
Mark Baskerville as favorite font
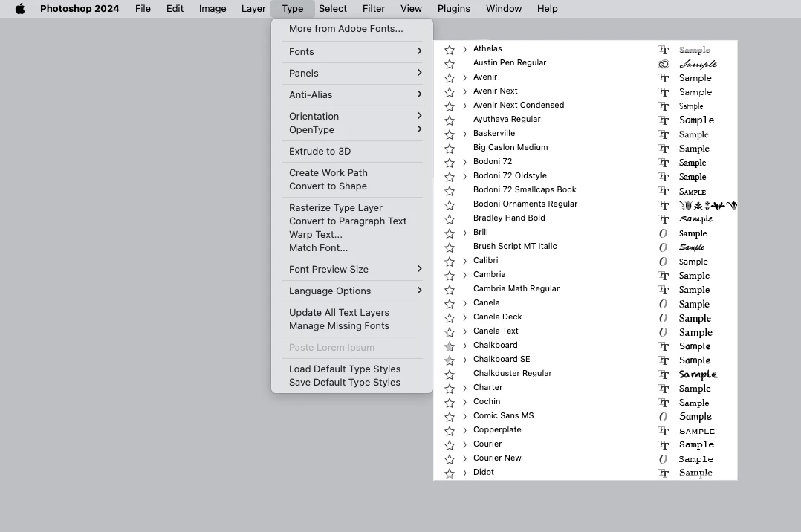pos(450,134)
